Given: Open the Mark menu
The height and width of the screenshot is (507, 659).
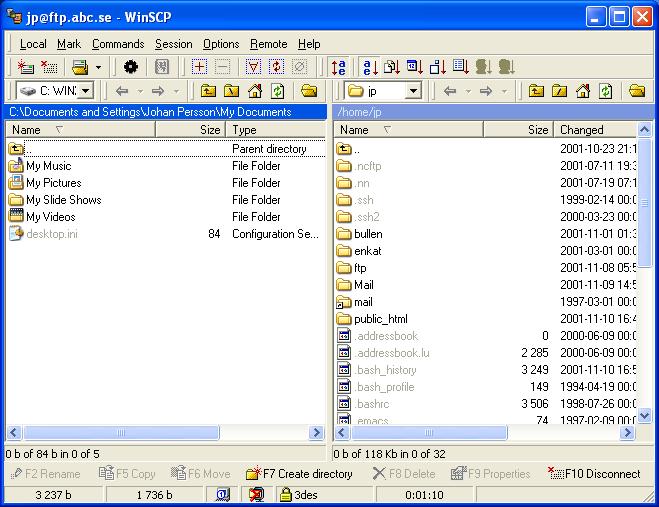Looking at the screenshot, I should tap(69, 44).
